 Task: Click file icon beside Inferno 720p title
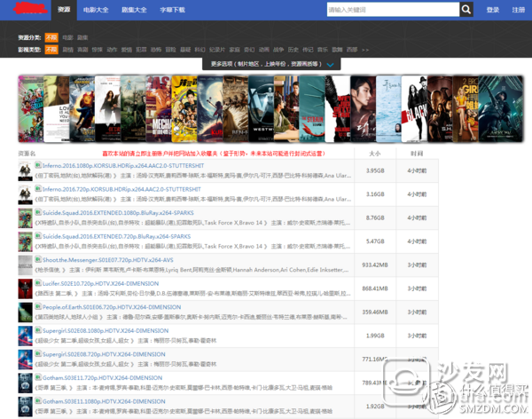click(x=38, y=188)
